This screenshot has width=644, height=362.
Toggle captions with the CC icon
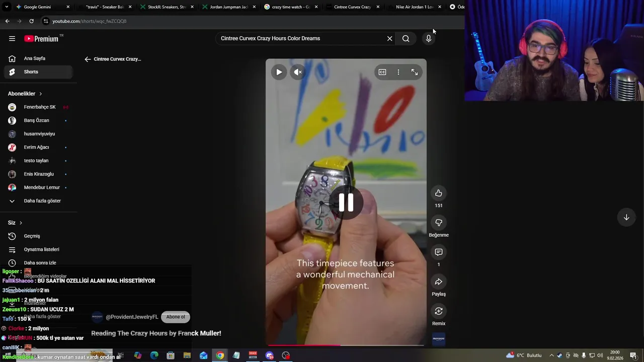pos(382,72)
